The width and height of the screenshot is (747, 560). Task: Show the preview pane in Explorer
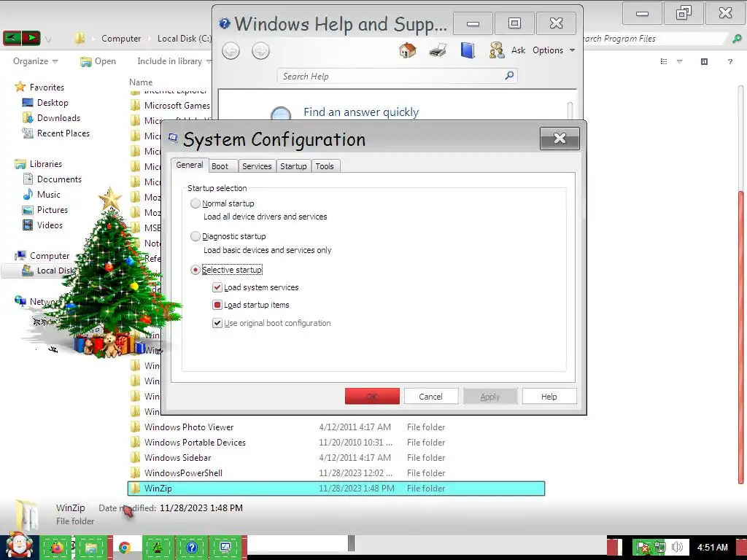704,61
